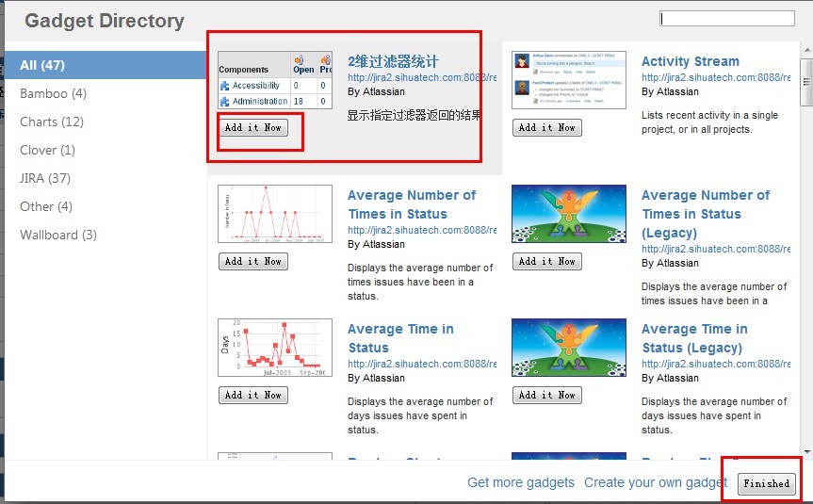The image size is (813, 504).
Task: Open the Wallboard (3) category
Action: tap(58, 235)
